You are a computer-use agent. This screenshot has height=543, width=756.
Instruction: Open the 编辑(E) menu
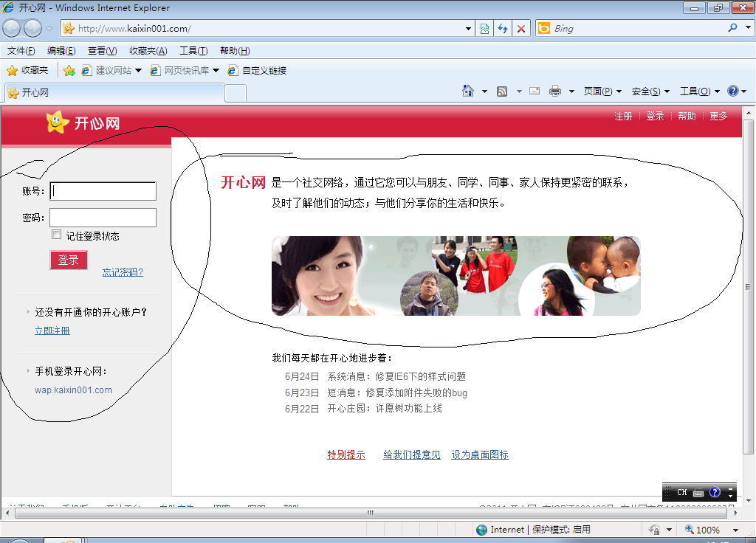(x=61, y=51)
